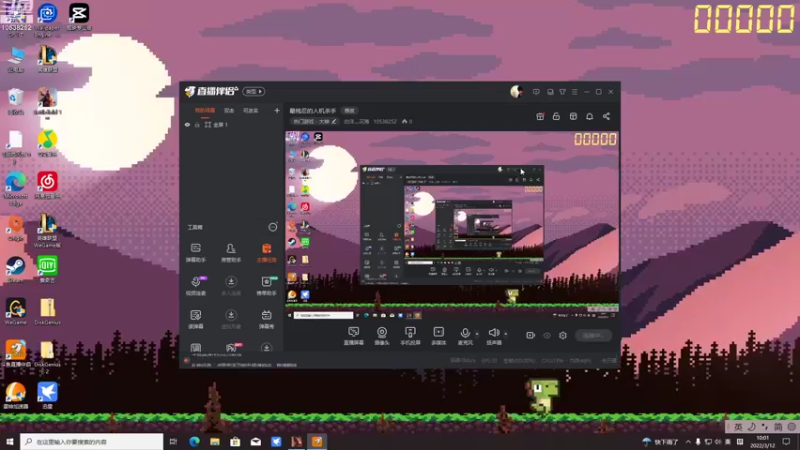800x450 pixels.
Task: Open the hamburger menu in the title bar
Action: (574, 92)
